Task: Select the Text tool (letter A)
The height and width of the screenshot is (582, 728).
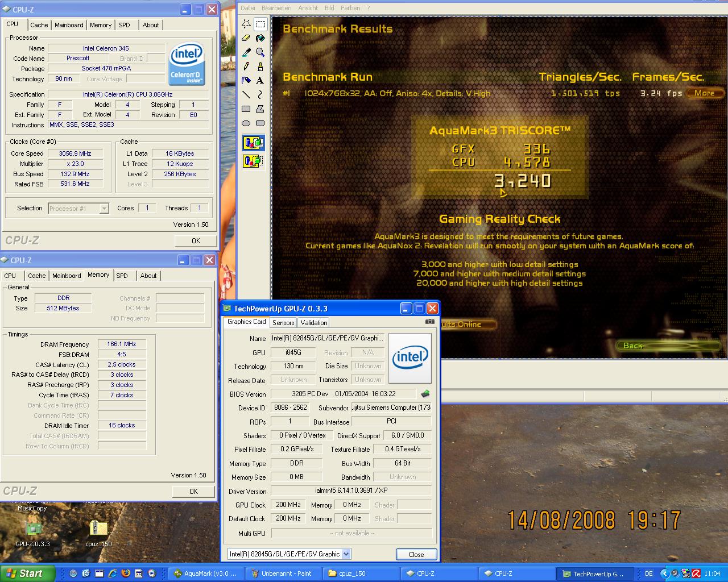Action: click(x=260, y=81)
